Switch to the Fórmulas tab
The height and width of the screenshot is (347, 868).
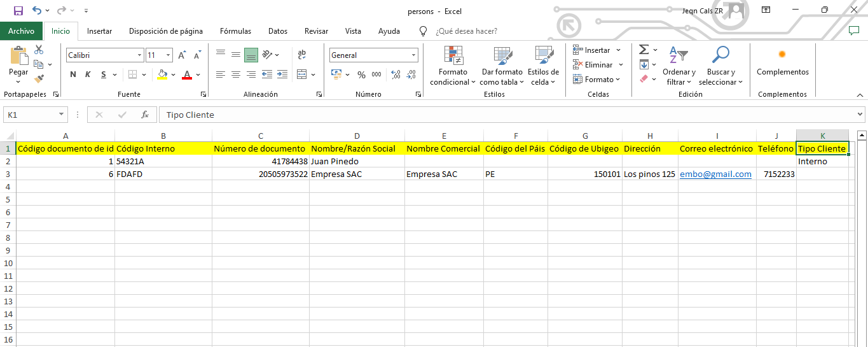235,31
